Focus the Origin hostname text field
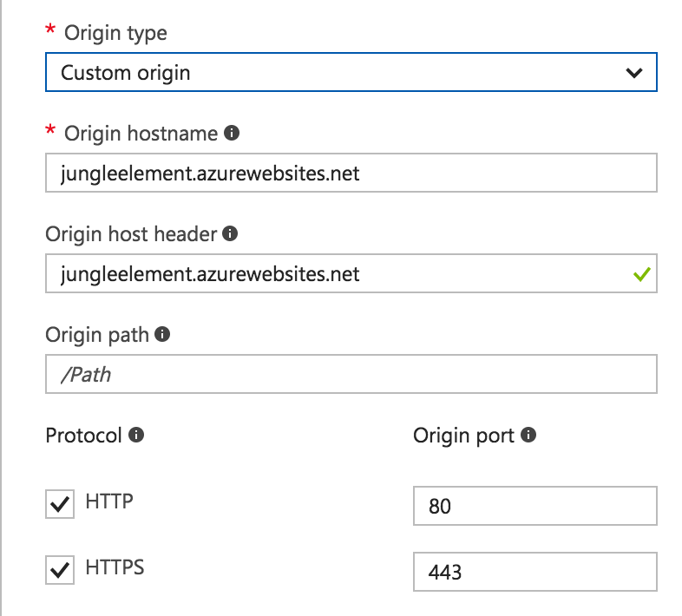Viewport: 682px width, 616px height. (x=351, y=173)
